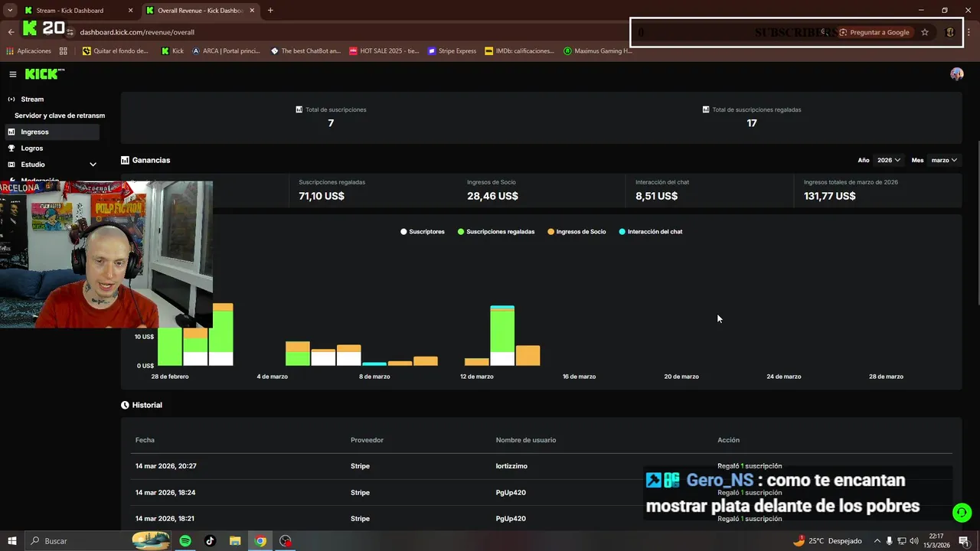Open Aplicaciones bookmark shortcut
This screenshot has width=980, height=551.
pyautogui.click(x=28, y=51)
